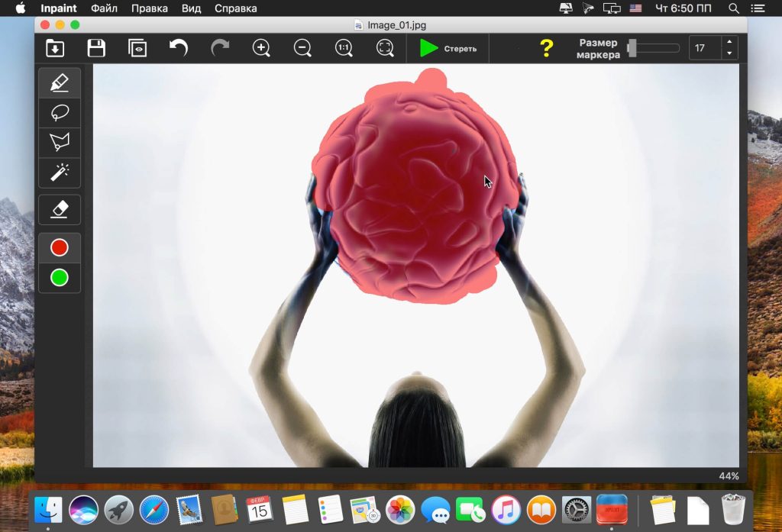Open image file with folder icon
This screenshot has width=782, height=532.
click(x=55, y=49)
